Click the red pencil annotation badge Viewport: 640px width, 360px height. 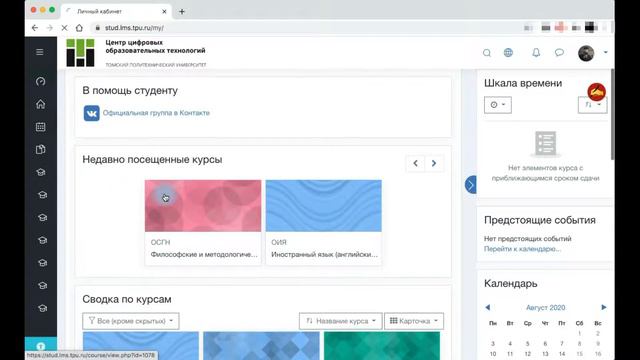[x=596, y=92]
